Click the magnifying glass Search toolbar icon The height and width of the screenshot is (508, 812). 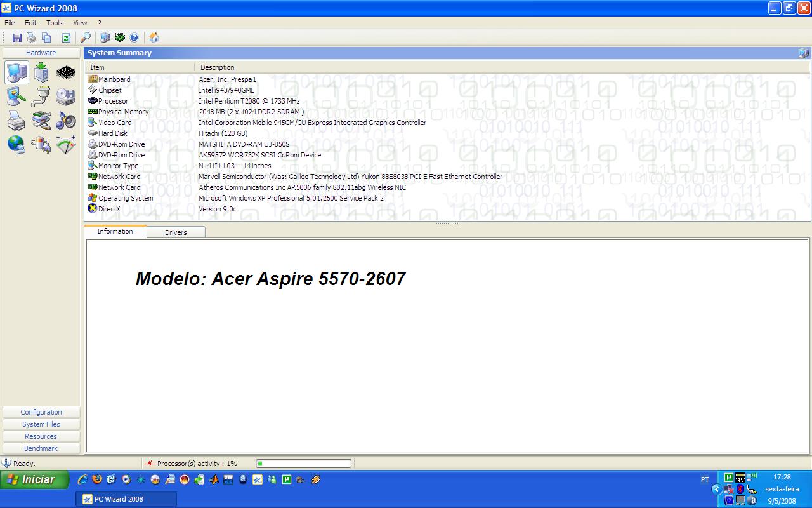86,38
